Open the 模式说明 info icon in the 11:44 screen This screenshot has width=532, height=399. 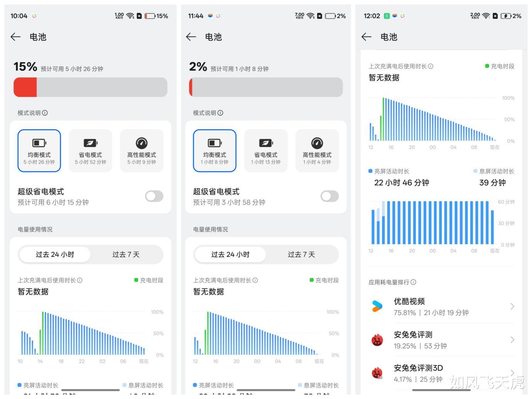tap(220, 113)
